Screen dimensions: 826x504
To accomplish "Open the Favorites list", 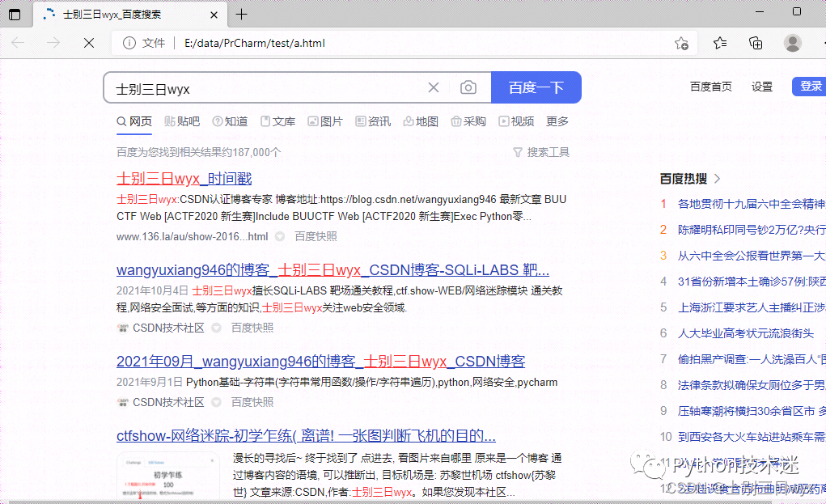I will point(719,43).
